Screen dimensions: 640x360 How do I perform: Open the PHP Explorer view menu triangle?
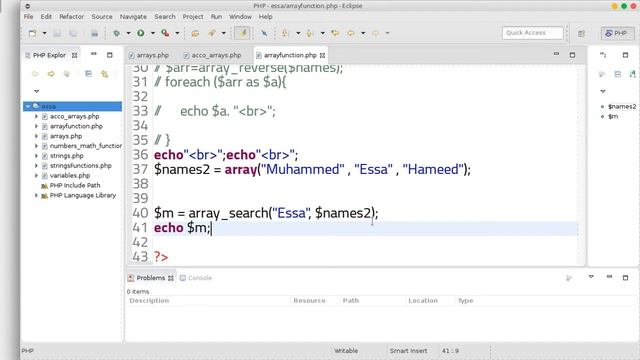[37, 91]
